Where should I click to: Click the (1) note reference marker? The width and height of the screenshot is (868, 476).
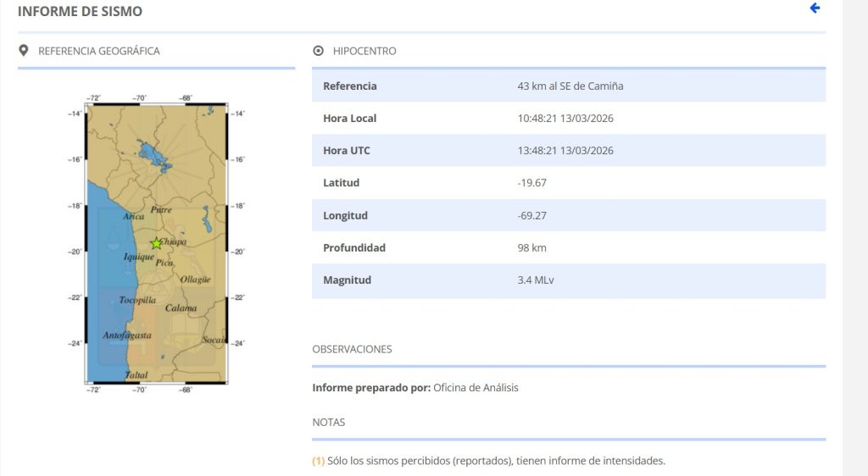[318, 461]
